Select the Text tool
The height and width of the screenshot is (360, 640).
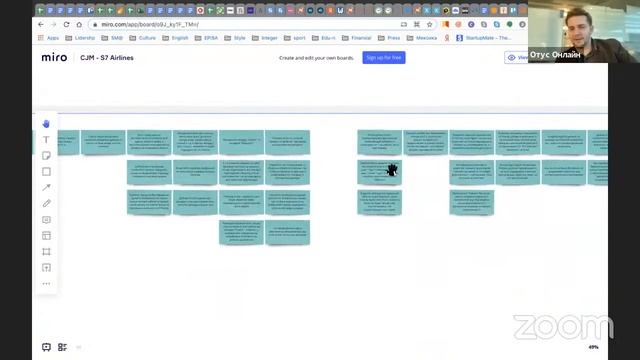pos(46,140)
